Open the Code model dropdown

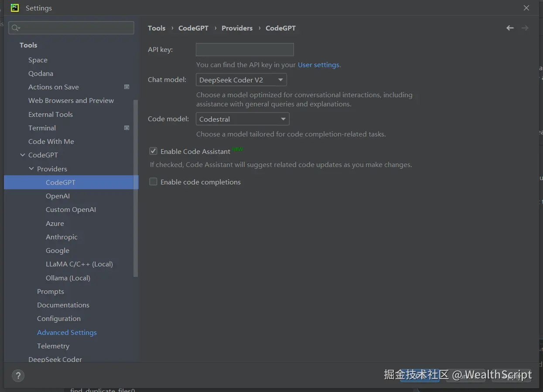click(x=242, y=119)
